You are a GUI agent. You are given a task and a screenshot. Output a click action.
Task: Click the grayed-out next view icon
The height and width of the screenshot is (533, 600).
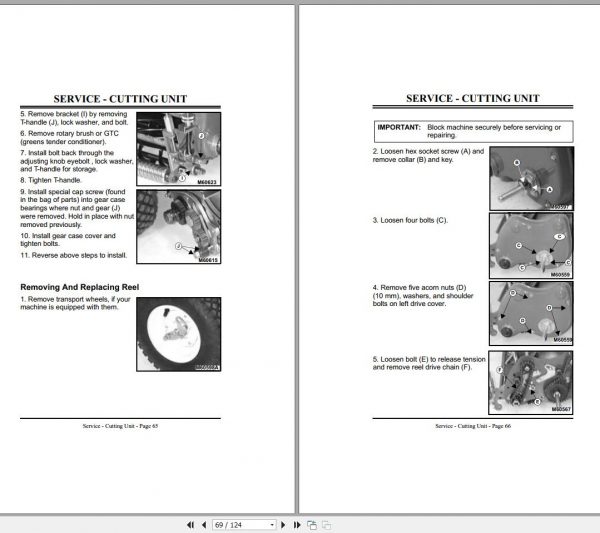(326, 525)
